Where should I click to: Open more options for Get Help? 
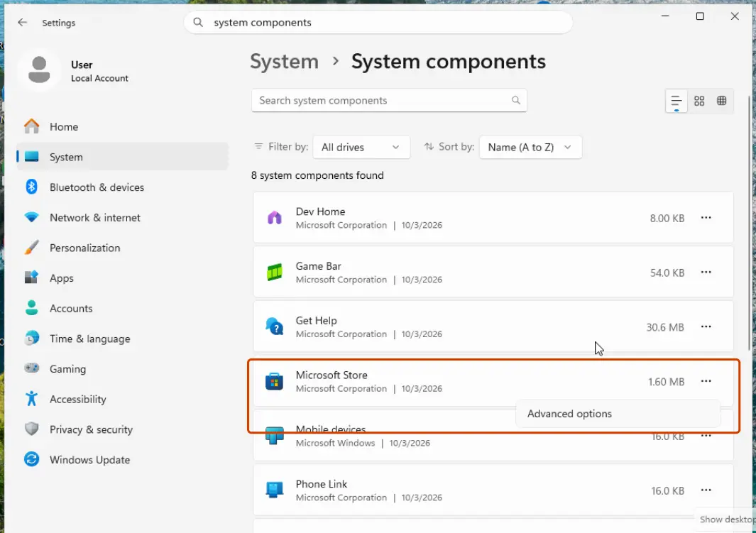tap(706, 326)
